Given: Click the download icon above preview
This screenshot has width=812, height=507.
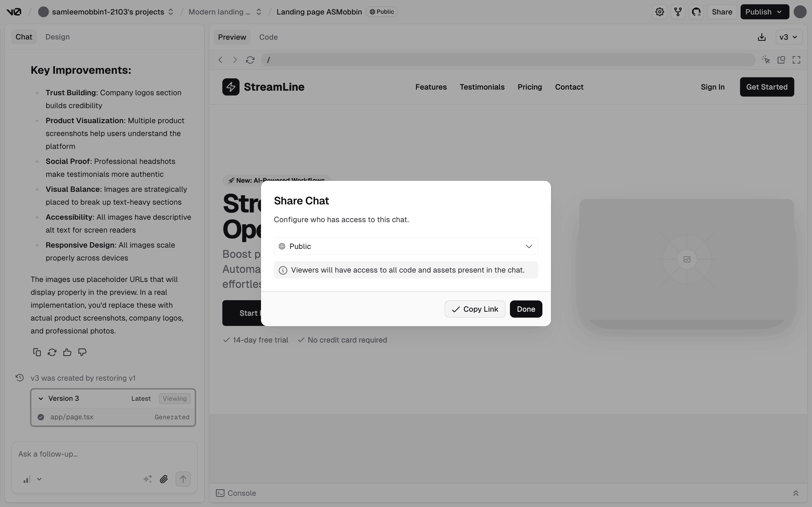Looking at the screenshot, I should click(x=762, y=37).
